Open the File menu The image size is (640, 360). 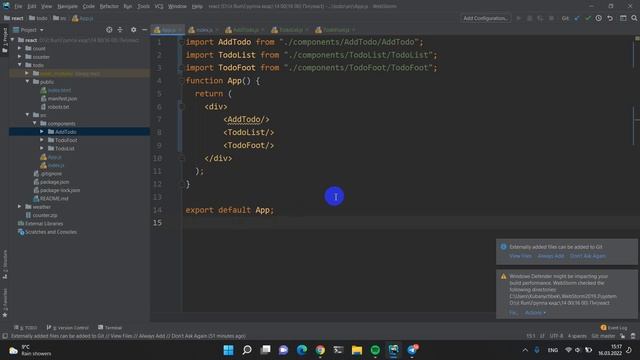[18, 7]
